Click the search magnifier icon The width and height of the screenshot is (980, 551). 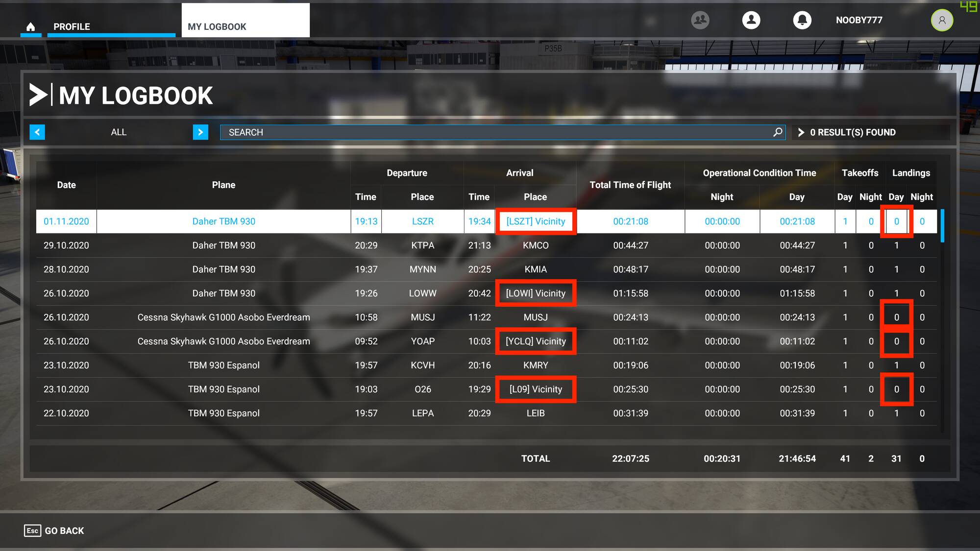tap(778, 132)
